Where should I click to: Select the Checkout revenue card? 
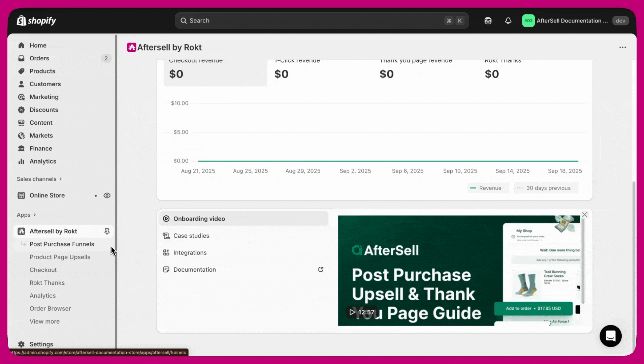[x=215, y=72]
